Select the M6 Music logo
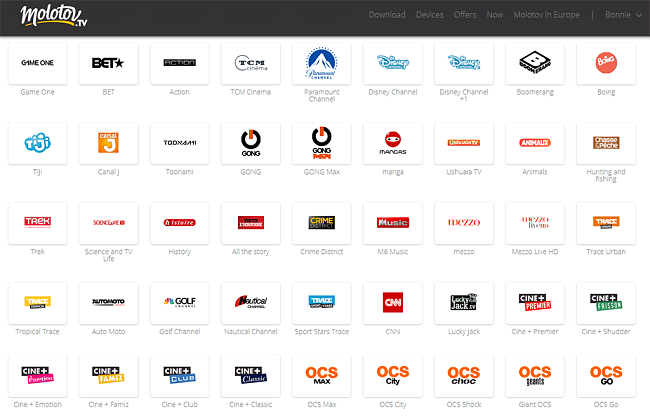The height and width of the screenshot is (418, 650). tap(393, 223)
